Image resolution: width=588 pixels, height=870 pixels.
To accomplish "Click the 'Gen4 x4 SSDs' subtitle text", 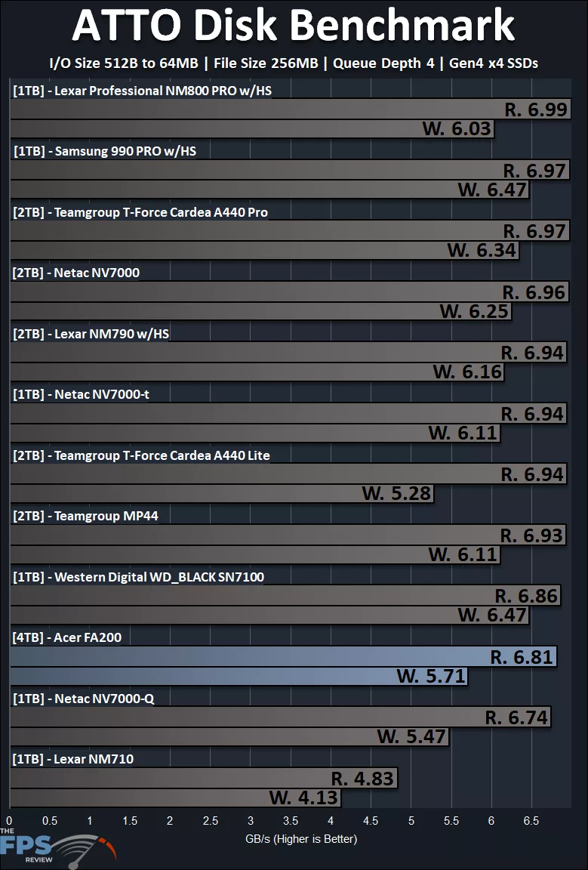I will (494, 63).
